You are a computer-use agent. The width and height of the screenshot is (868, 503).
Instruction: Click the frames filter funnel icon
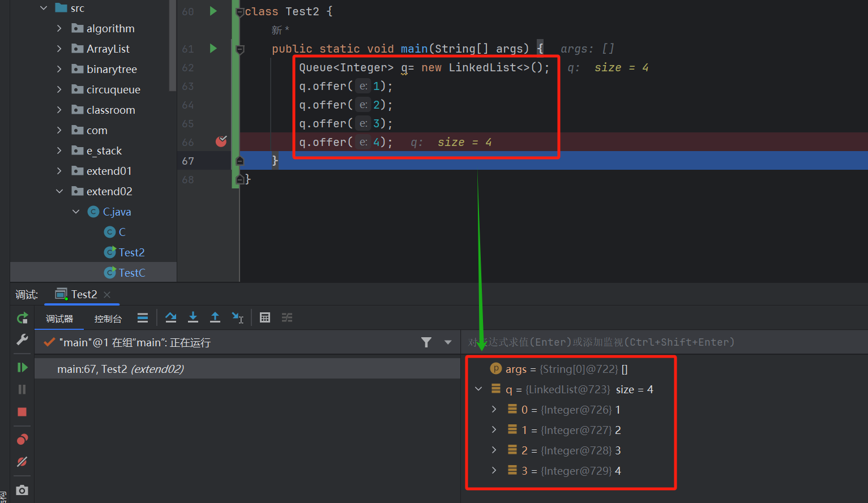(x=426, y=342)
